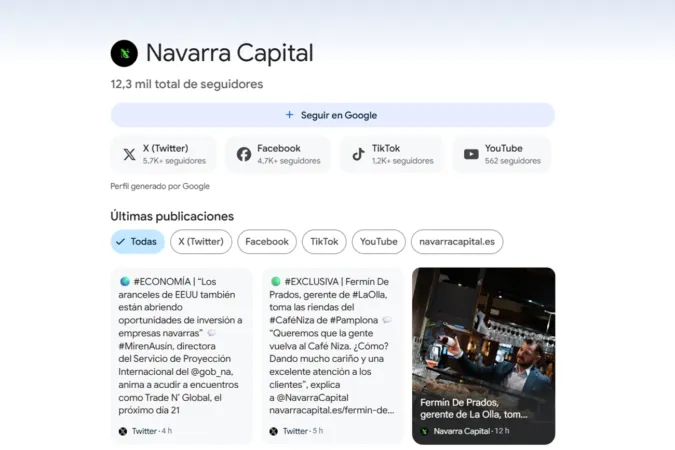Click the photo caption Fermín De Prados, gerente
This screenshot has width=675, height=450.
pos(474,408)
